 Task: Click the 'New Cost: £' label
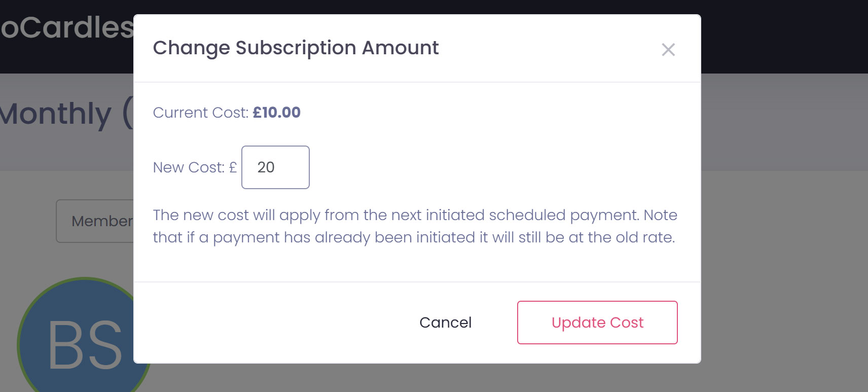[195, 167]
